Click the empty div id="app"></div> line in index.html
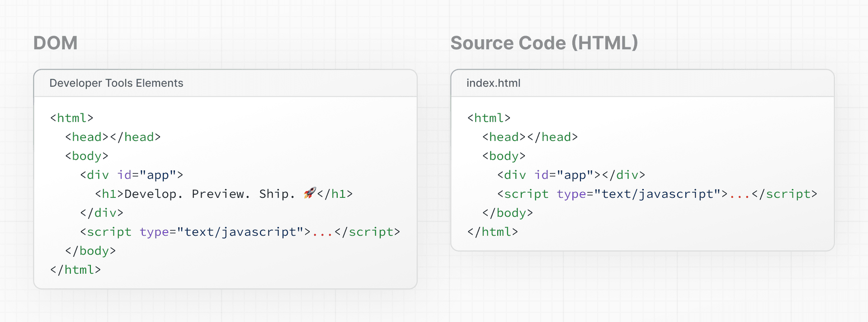Viewport: 868px width, 322px height. (x=571, y=175)
